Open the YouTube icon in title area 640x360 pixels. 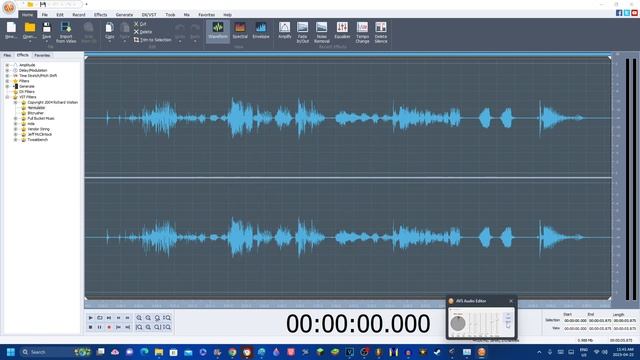tap(634, 13)
